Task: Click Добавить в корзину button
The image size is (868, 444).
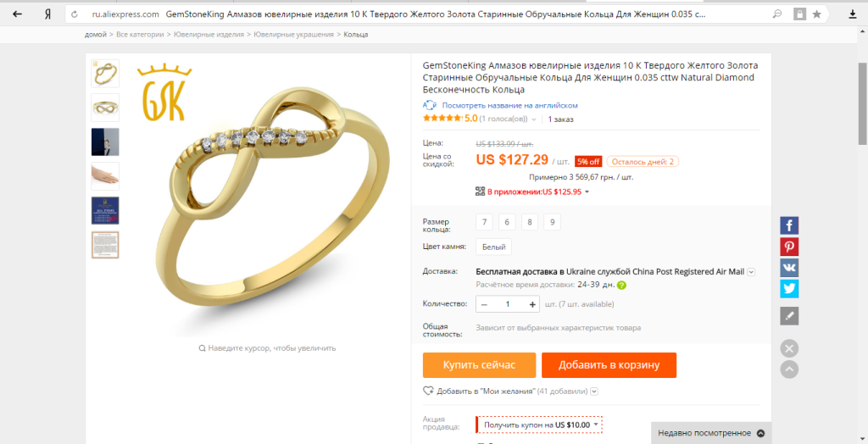Action: pyautogui.click(x=609, y=365)
